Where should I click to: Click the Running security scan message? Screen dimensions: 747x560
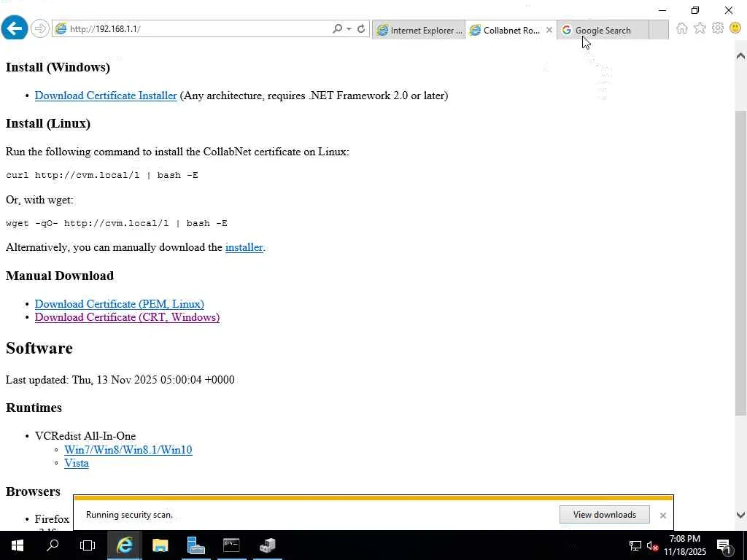point(130,515)
